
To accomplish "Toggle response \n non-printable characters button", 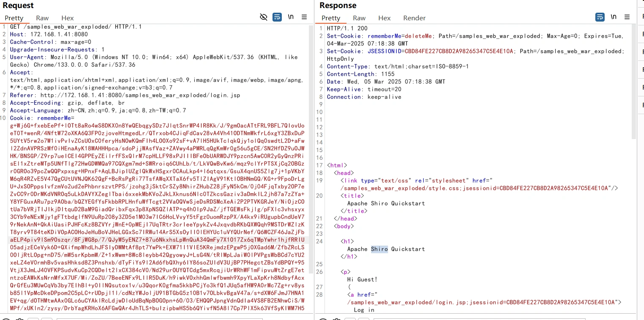I will coord(613,17).
